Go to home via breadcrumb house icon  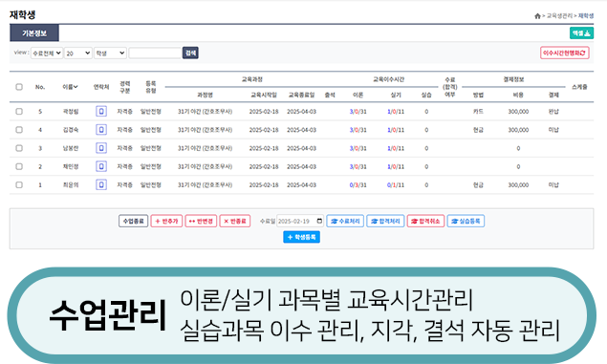pos(537,16)
